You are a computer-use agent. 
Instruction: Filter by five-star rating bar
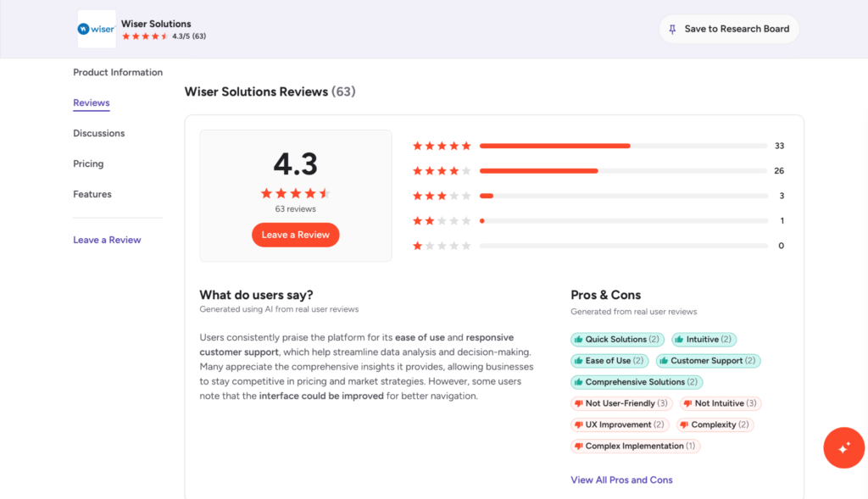[x=623, y=146]
